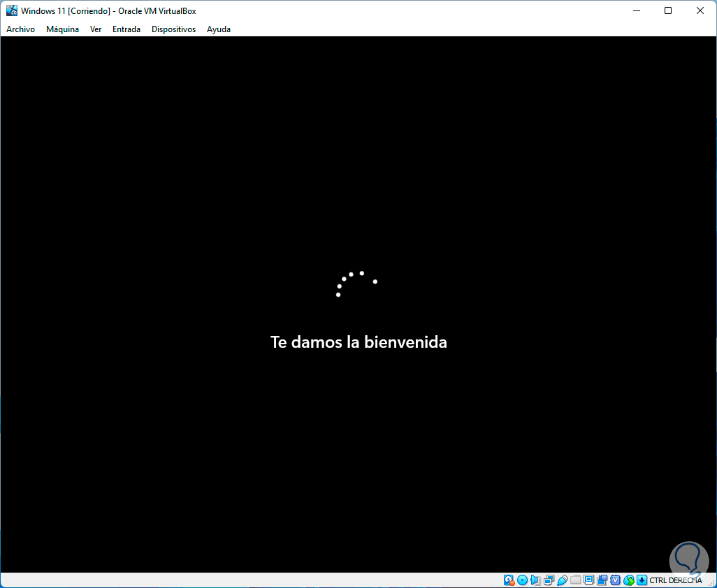The width and height of the screenshot is (717, 588).
Task: Minimize the VirtualBox window
Action: click(x=636, y=10)
